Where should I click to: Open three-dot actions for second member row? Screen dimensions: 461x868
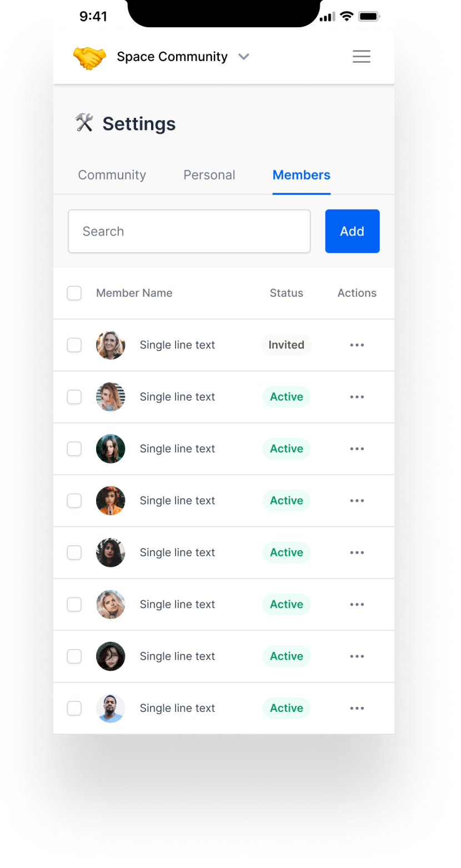(357, 397)
